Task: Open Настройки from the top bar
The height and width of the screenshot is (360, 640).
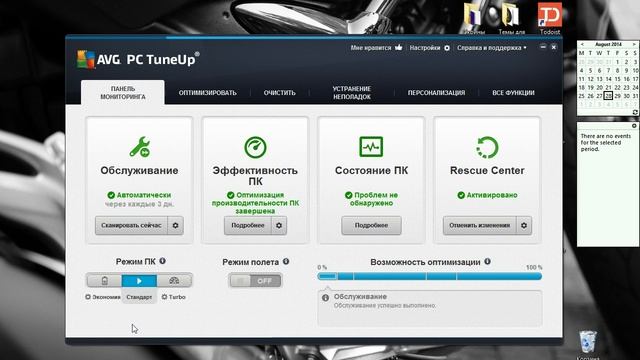Action: 425,48
